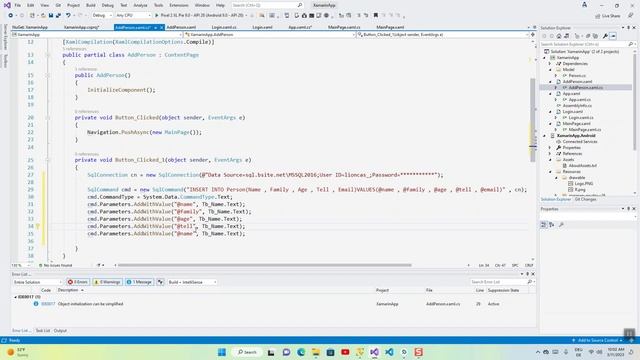Viewport: 640px width, 360px height.
Task: Toggle auto-hide pin on Error List panel
Action: point(527,274)
